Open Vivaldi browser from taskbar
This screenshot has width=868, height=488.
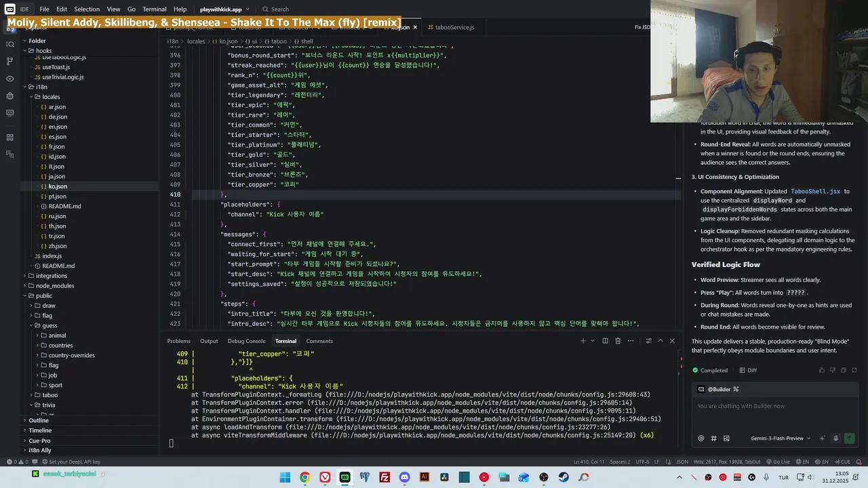tap(325, 477)
